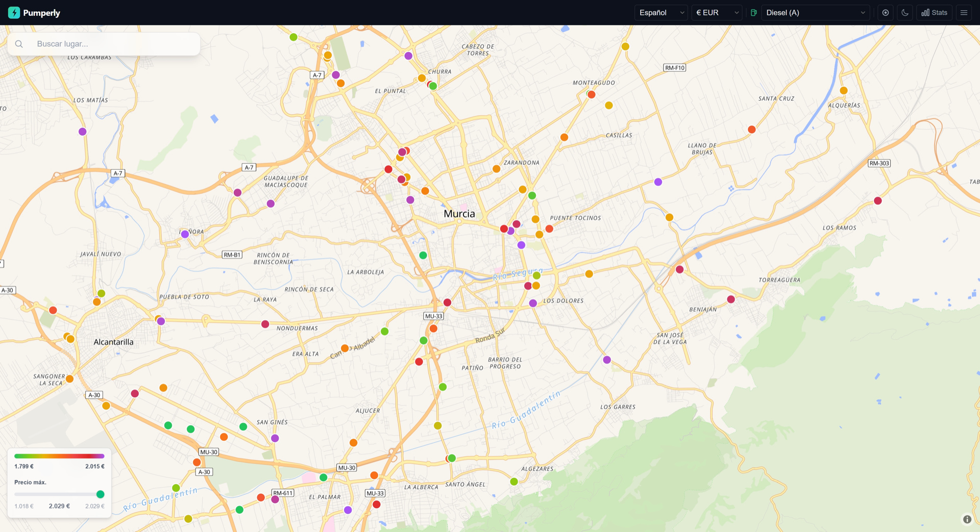This screenshot has width=980, height=532.
Task: Click the green fuel pump icon
Action: pos(753,13)
